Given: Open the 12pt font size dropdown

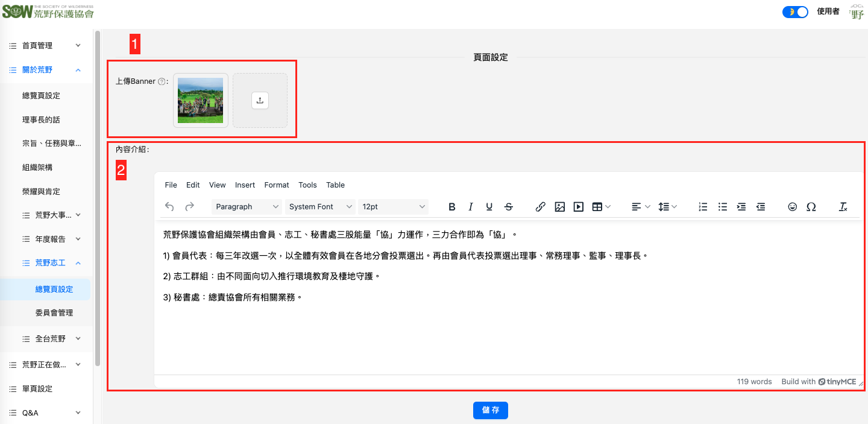Looking at the screenshot, I should (x=393, y=207).
